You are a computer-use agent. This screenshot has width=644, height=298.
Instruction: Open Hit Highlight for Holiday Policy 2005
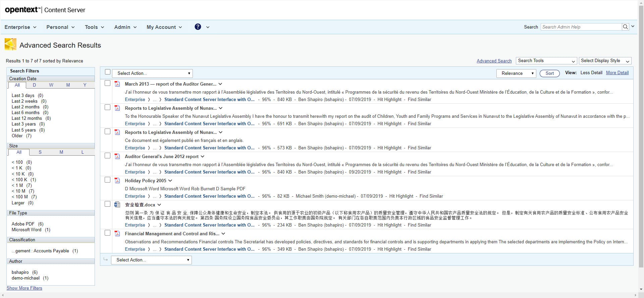[401, 196]
